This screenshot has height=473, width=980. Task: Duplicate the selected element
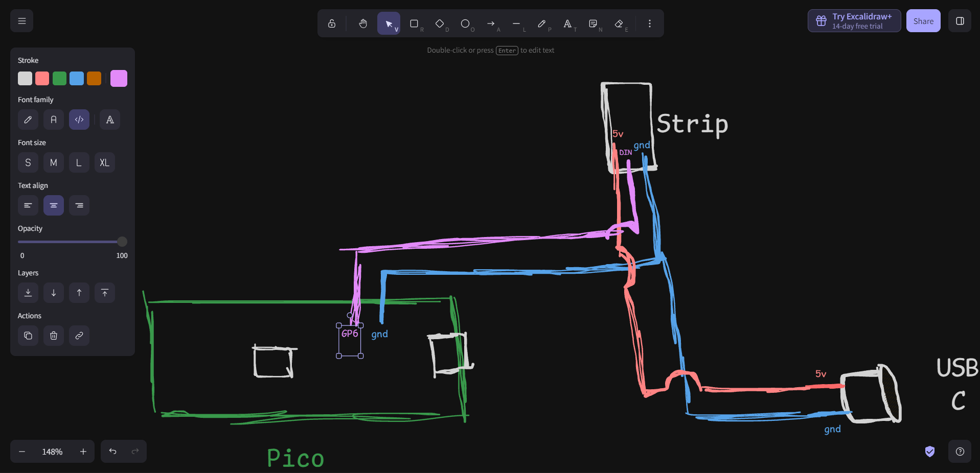click(28, 336)
